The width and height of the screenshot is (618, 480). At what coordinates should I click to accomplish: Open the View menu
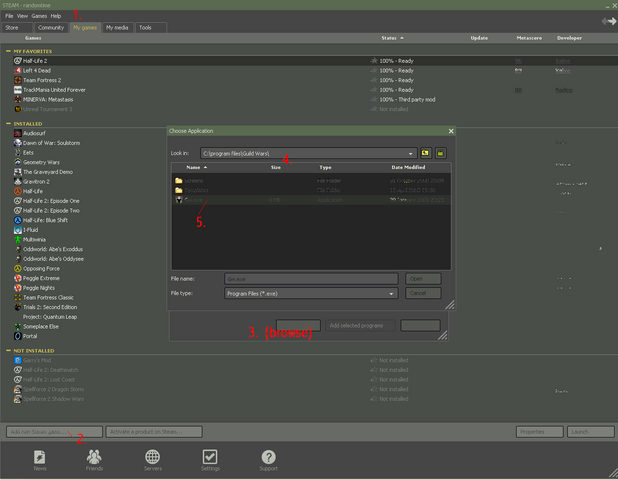point(22,16)
